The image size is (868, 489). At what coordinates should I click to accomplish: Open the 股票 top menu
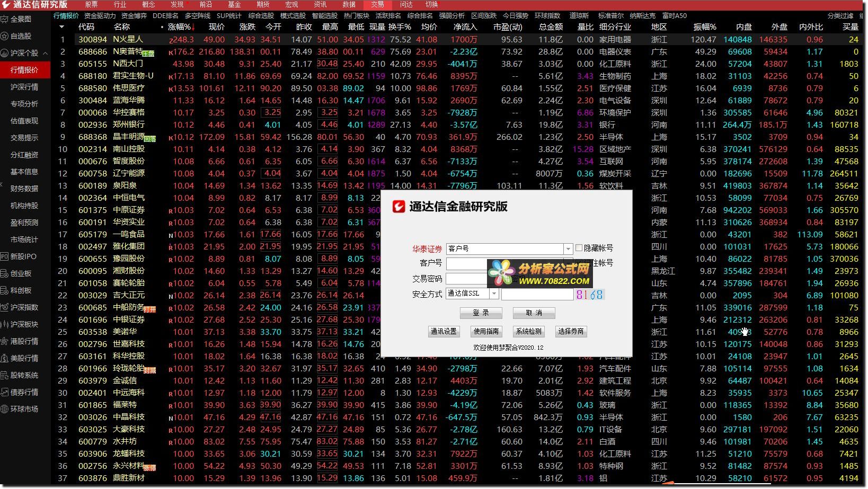(91, 4)
